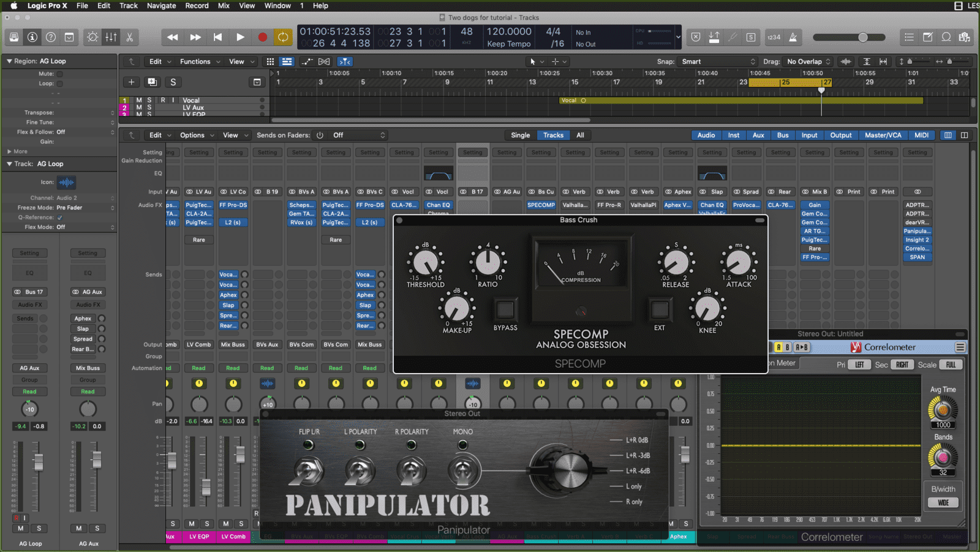The width and height of the screenshot is (980, 552).
Task: Open the Snap Smart dropdown
Action: pos(719,62)
